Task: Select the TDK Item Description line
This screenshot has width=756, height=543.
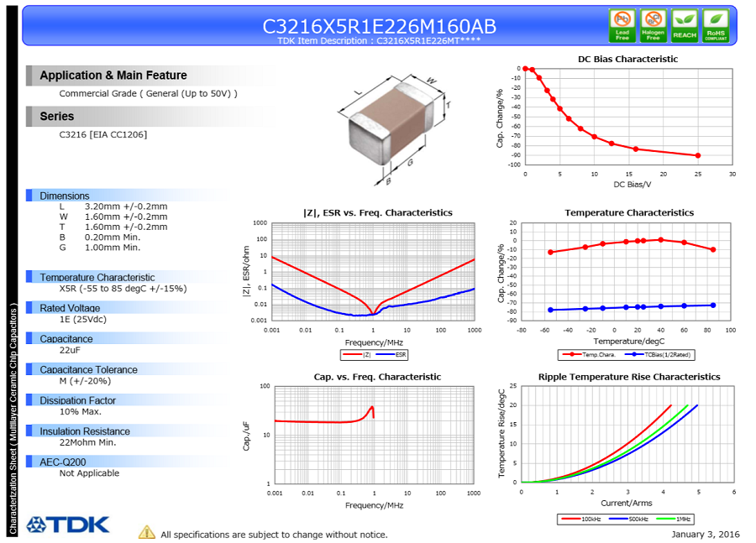Action: pyautogui.click(x=379, y=41)
